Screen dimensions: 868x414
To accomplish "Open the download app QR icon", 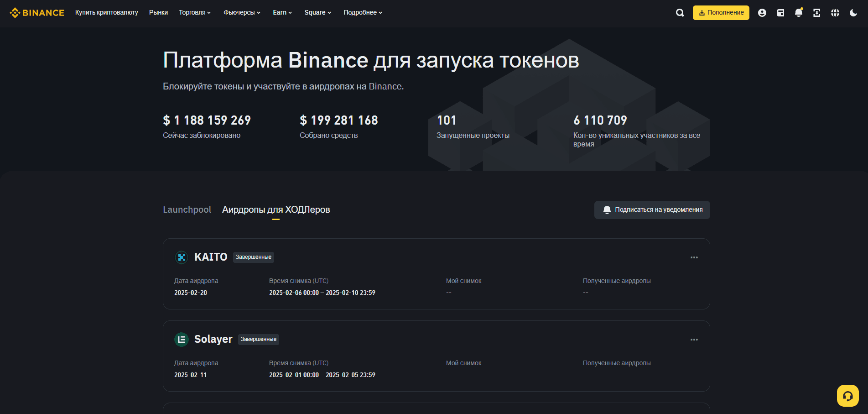I will pyautogui.click(x=817, y=13).
